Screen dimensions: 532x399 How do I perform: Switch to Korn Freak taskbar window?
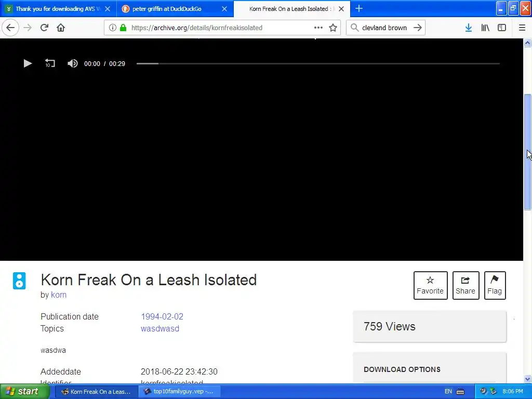point(96,392)
